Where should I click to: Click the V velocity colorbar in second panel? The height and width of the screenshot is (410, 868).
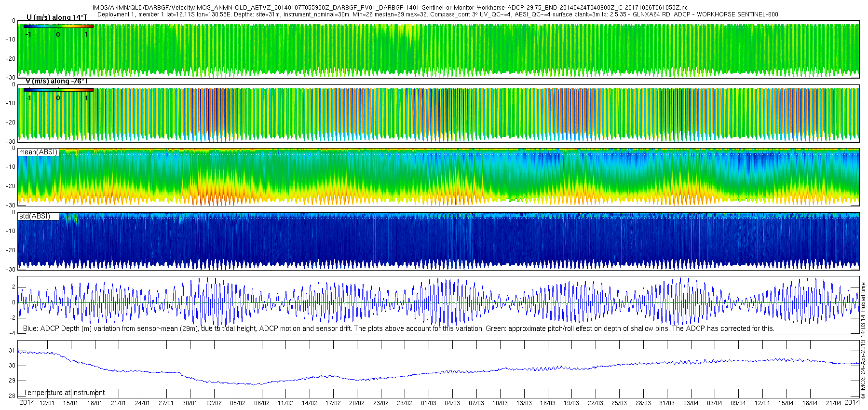pos(58,90)
